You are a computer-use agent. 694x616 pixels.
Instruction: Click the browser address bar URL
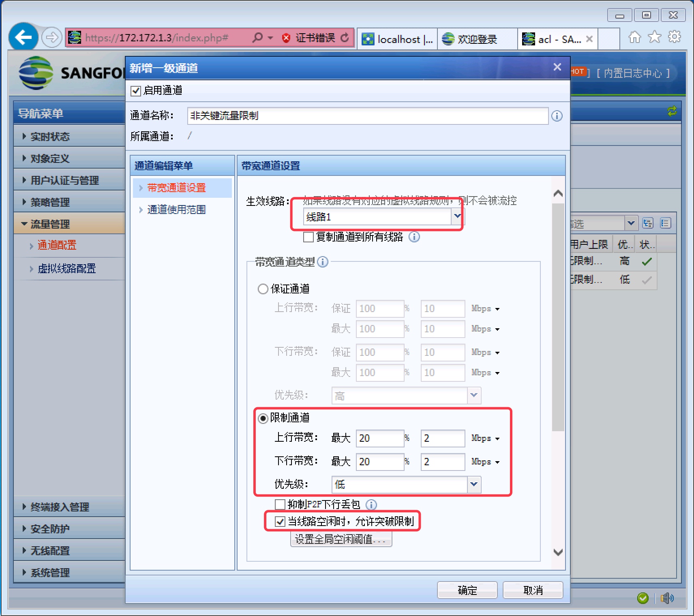coord(157,38)
